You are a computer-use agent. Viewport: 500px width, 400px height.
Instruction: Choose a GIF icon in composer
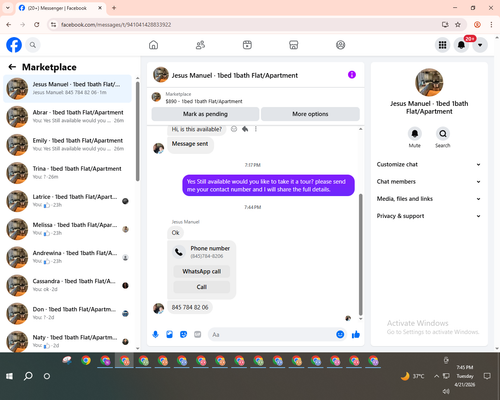click(x=198, y=334)
